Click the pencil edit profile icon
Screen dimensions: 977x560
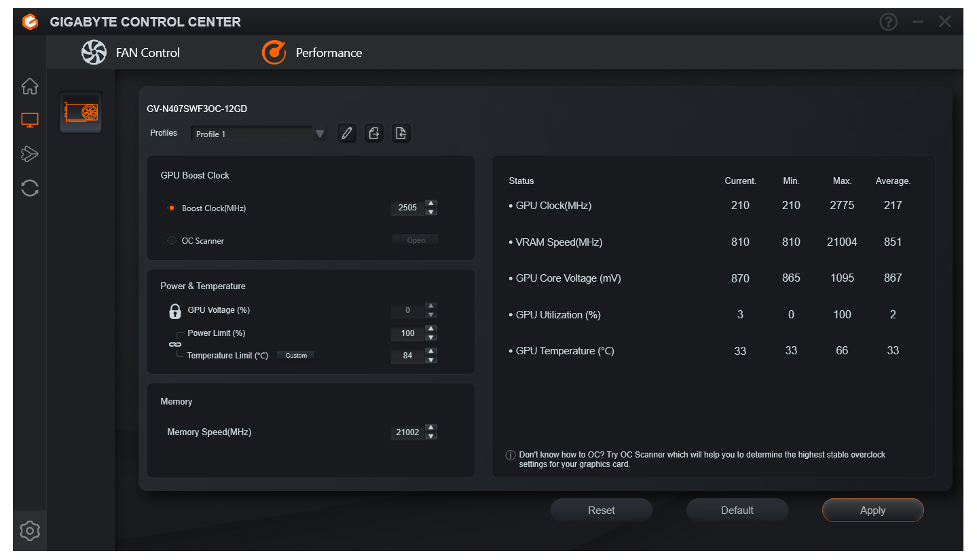click(x=347, y=133)
